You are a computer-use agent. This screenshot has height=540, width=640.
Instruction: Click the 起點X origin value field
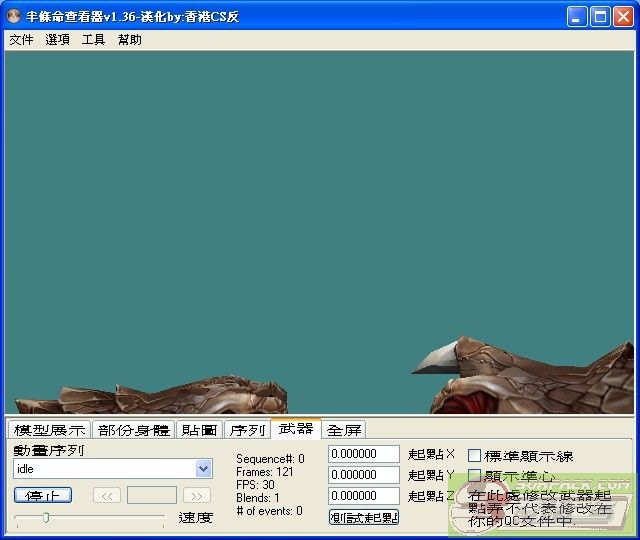(x=364, y=454)
